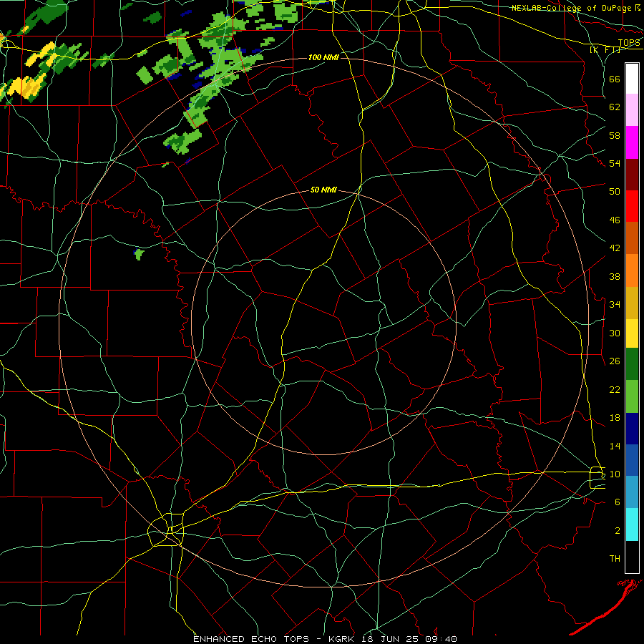644x644 pixels.
Task: Click the bright yellow legend swatch
Action: click(632, 333)
